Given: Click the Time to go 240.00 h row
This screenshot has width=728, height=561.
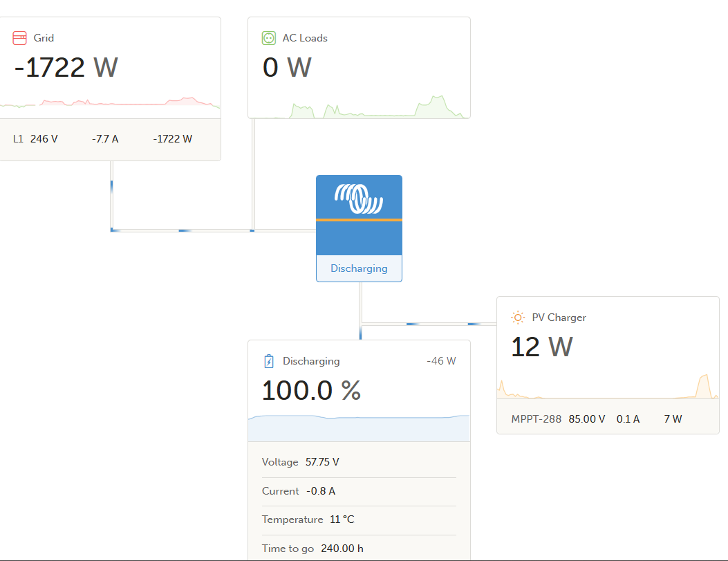Looking at the screenshot, I should (x=359, y=549).
